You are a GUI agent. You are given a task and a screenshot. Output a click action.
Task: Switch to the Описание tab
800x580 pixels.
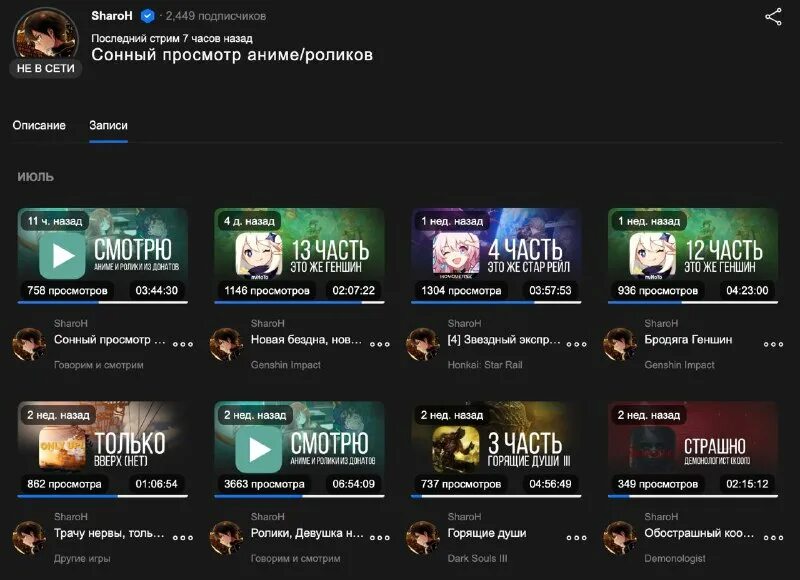39,125
